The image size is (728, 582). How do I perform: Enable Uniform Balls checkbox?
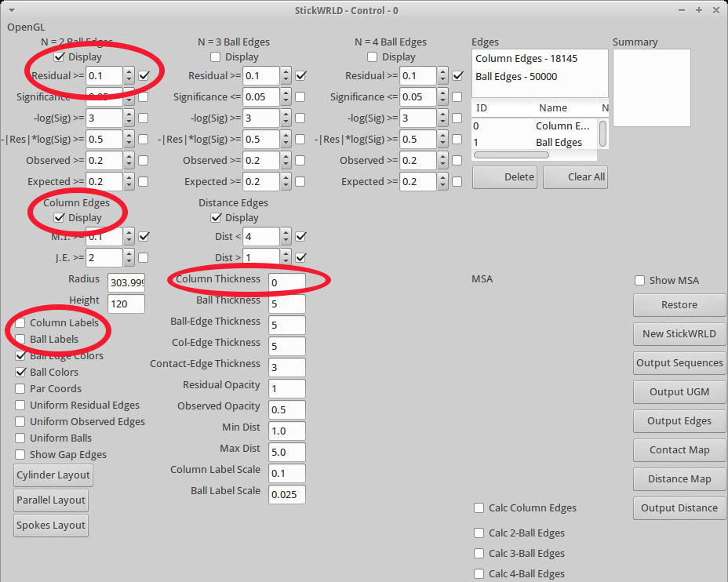(x=20, y=438)
